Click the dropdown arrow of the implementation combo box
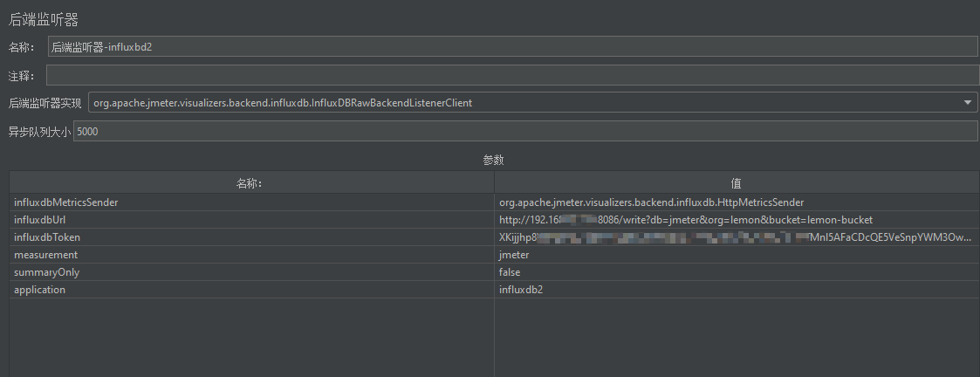 tap(968, 102)
